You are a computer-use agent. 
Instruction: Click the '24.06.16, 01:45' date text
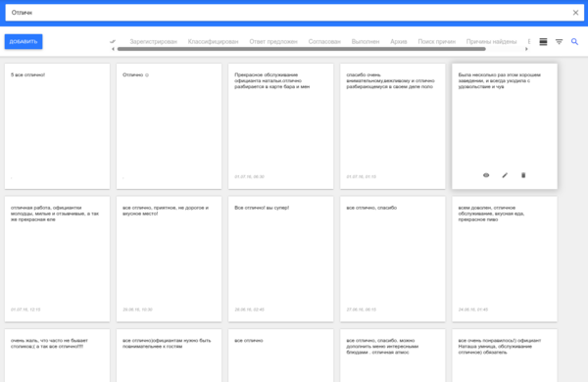click(x=473, y=310)
